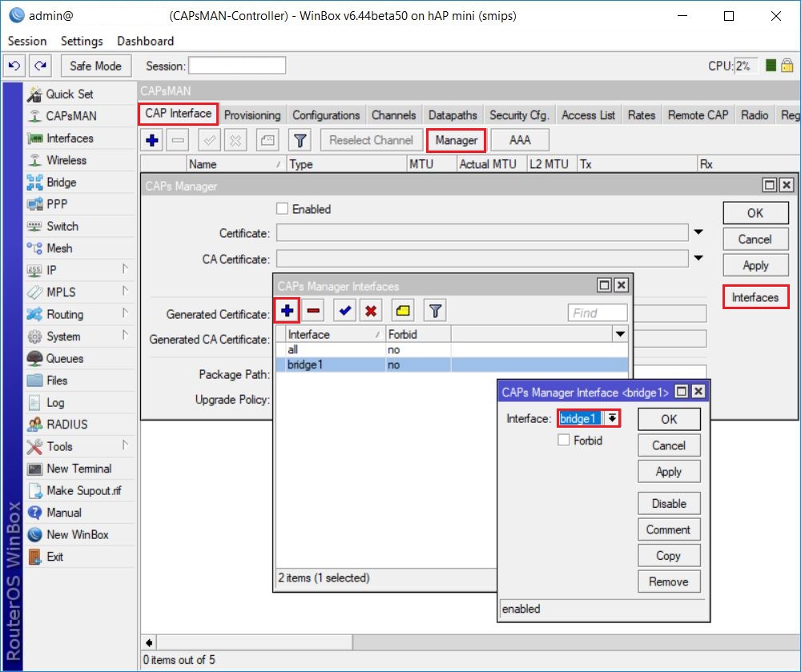Expand the MPLS submenu
Viewport: 801px width, 672px height.
click(x=125, y=291)
